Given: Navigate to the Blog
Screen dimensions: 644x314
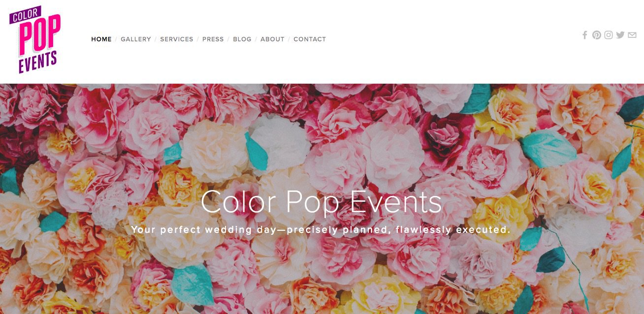Looking at the screenshot, I should (x=242, y=39).
